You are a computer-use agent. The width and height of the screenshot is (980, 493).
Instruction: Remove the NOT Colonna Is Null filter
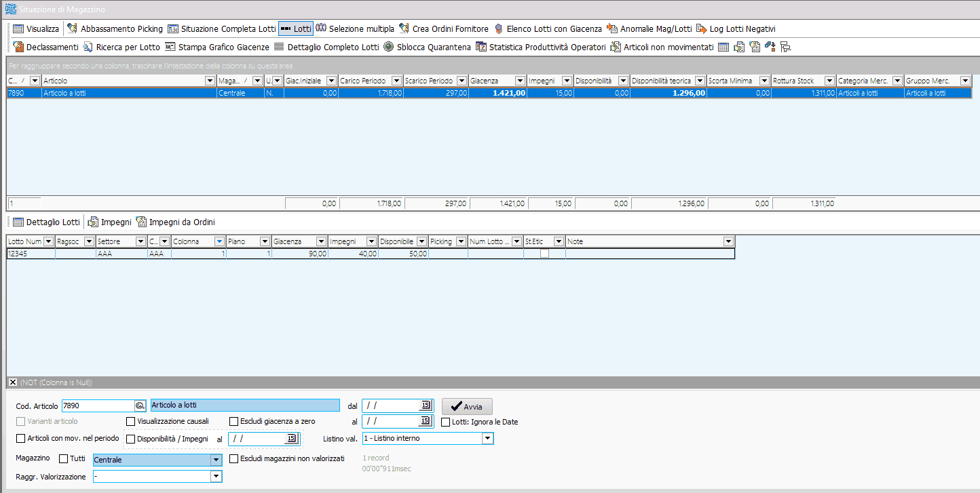pyautogui.click(x=13, y=382)
